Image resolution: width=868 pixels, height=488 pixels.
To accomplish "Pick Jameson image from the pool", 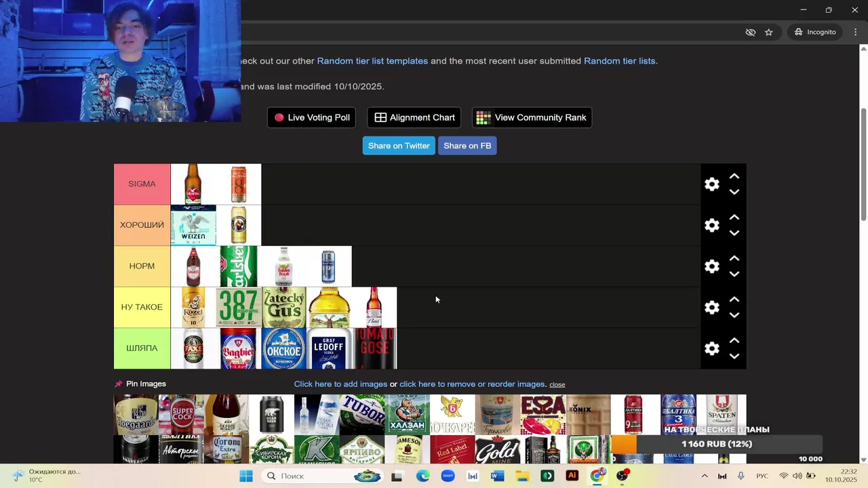I will coord(408,449).
